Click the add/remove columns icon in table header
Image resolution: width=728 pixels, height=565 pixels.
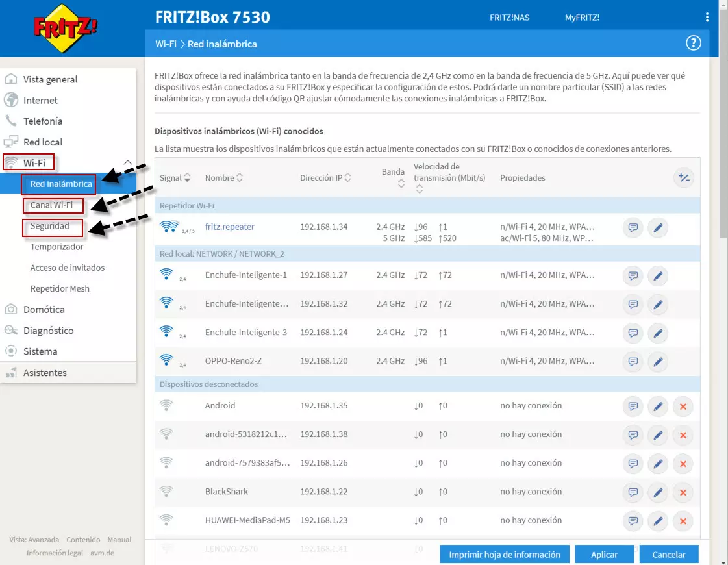click(683, 178)
